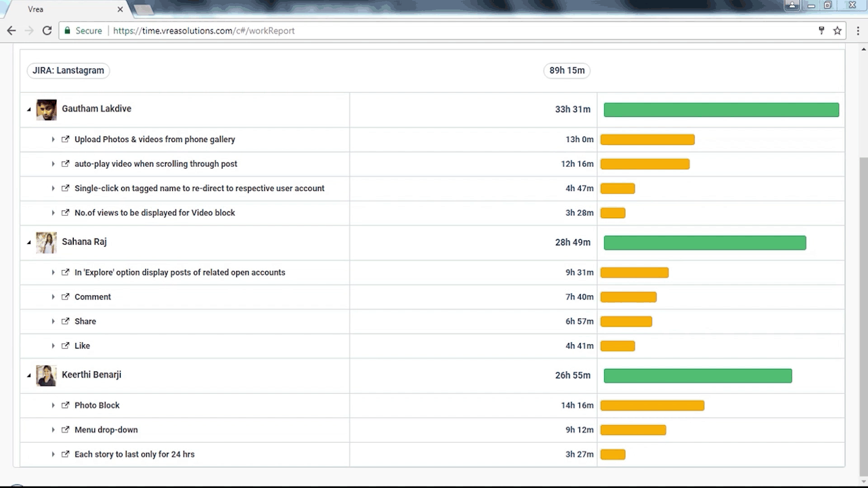Collapse Sahana Raj's task group

(x=29, y=243)
